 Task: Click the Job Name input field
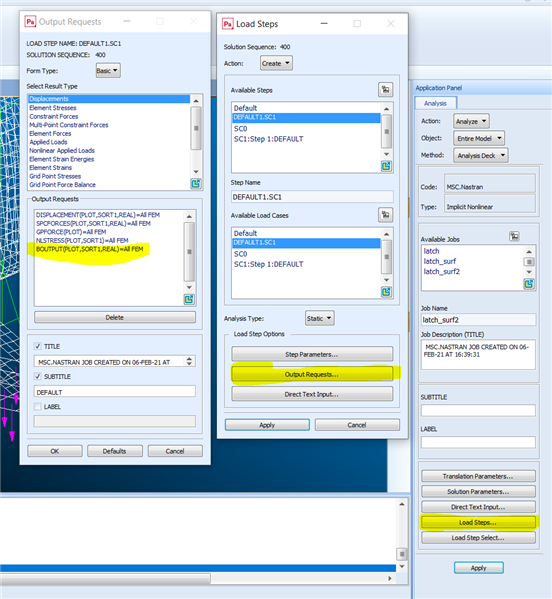click(x=478, y=320)
